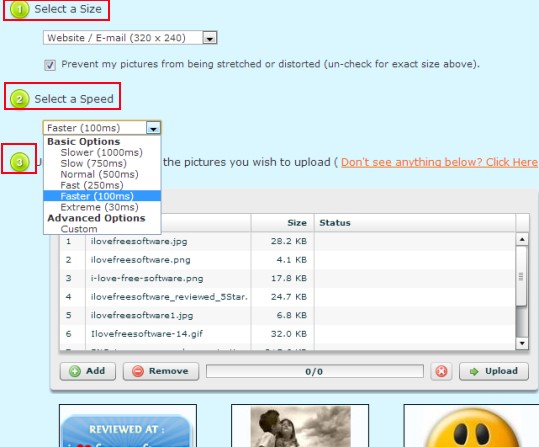The image size is (539, 447).
Task: Open the "Don't see anything below" link
Action: (x=439, y=162)
